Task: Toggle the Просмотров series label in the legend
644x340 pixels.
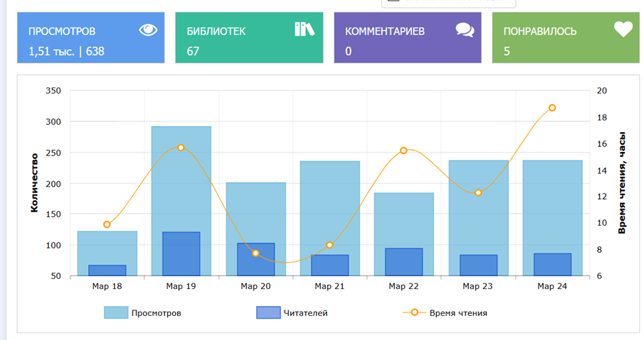Action: coord(156,313)
